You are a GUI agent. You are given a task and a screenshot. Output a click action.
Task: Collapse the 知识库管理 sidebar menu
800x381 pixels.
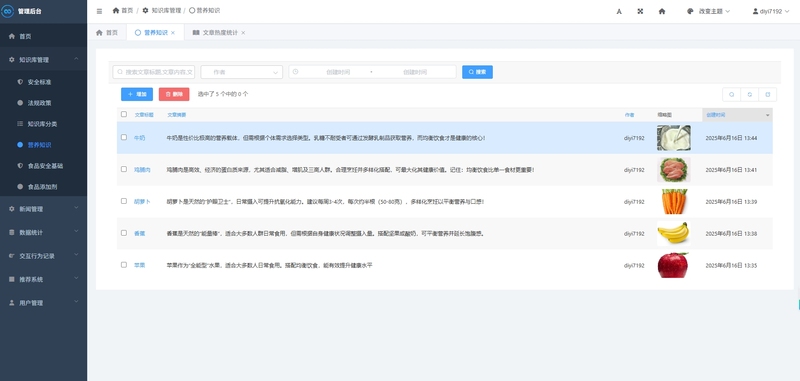click(x=43, y=60)
